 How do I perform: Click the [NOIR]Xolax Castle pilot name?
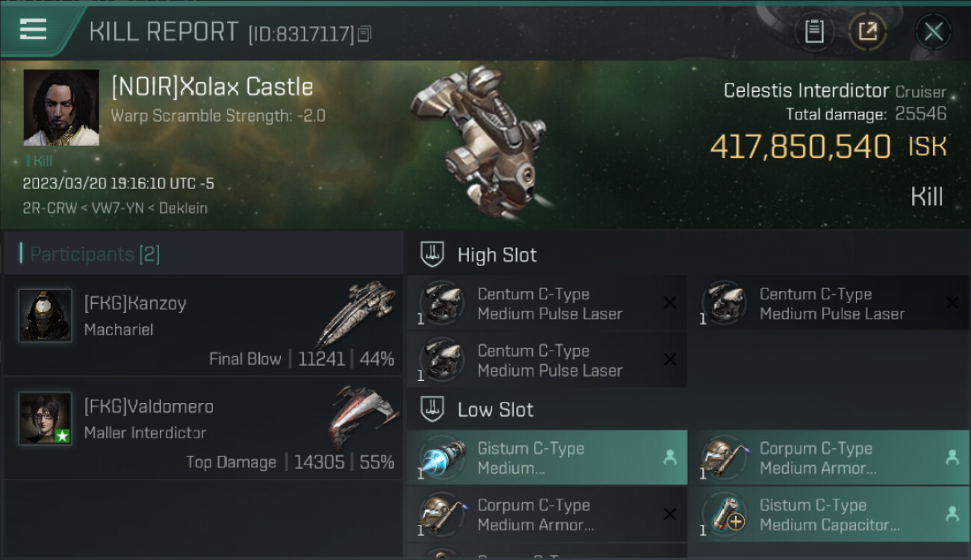(x=212, y=87)
